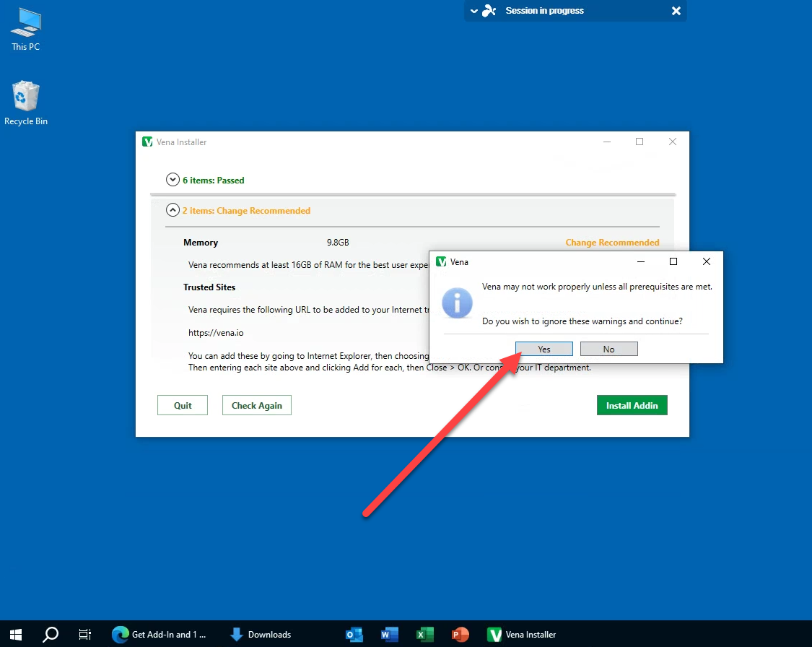
Task: Click the Session in progress text
Action: (544, 11)
